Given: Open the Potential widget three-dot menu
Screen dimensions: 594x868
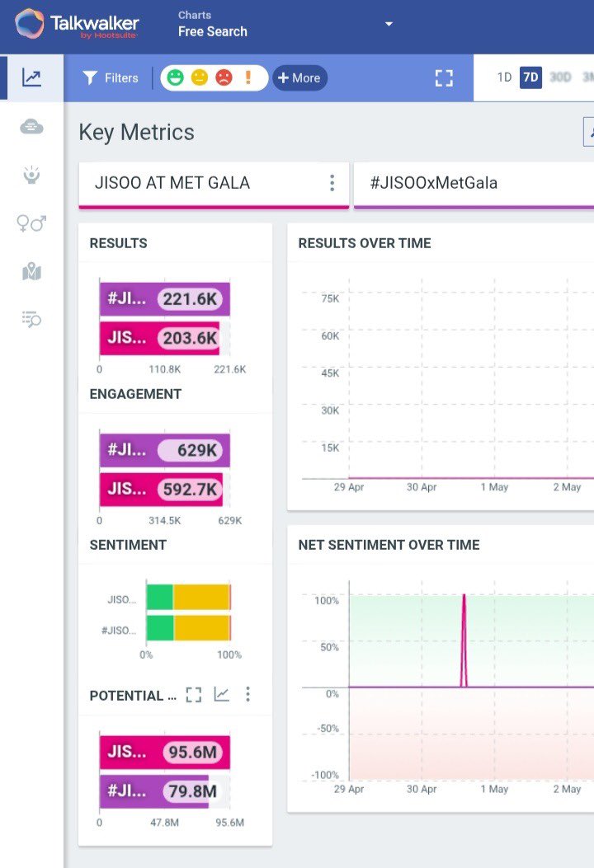Looking at the screenshot, I should (x=247, y=694).
